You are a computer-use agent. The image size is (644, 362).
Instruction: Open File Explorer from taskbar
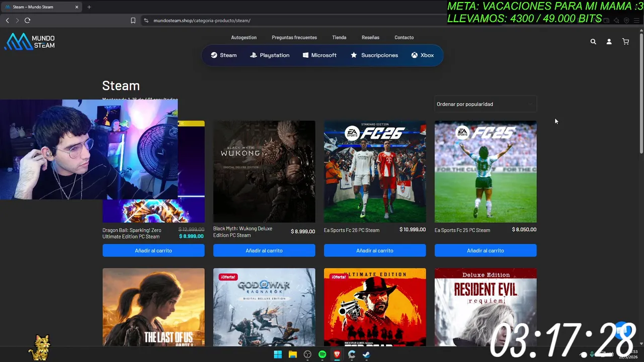[292, 354]
